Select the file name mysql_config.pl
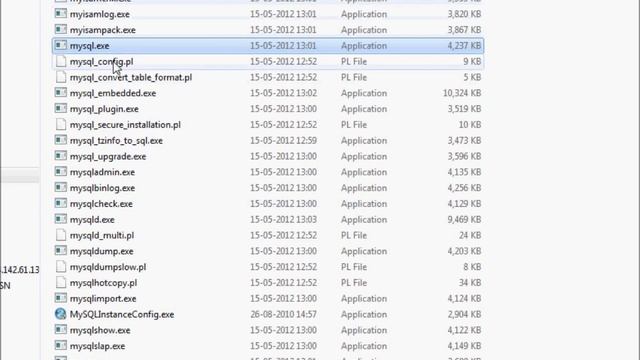Image resolution: width=640 pixels, height=360 pixels. [x=101, y=62]
